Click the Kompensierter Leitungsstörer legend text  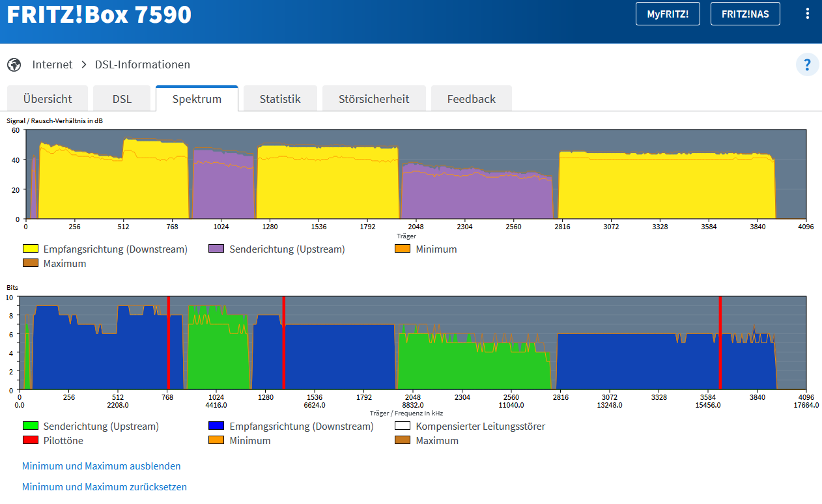481,426
